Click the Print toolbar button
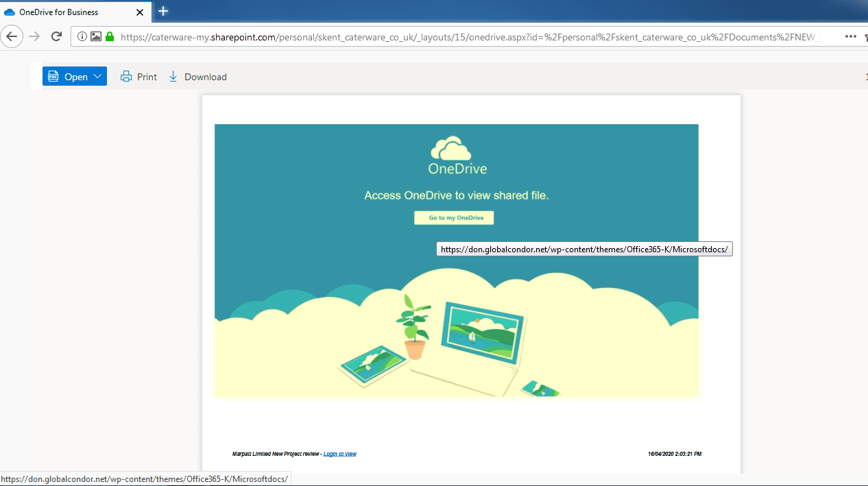Viewport: 868px width, 486px height. (138, 77)
